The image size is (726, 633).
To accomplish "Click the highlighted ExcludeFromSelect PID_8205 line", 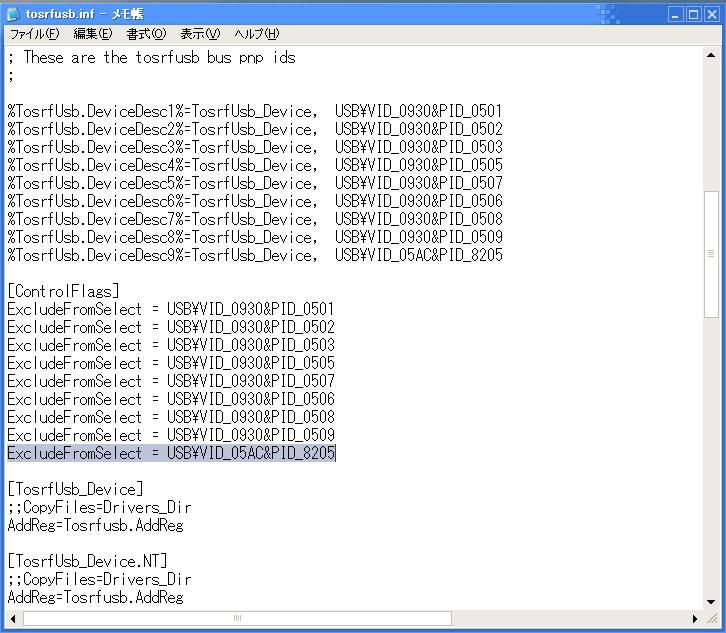I will coord(171,454).
